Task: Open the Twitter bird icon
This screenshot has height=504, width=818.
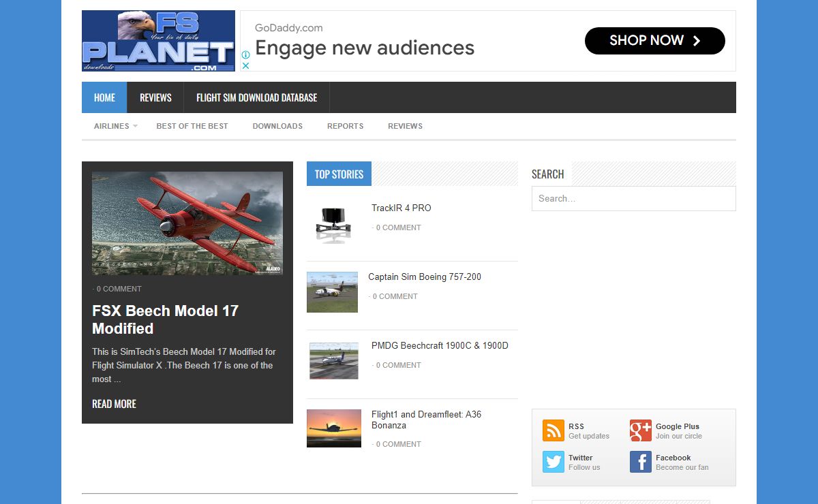Action: (554, 462)
